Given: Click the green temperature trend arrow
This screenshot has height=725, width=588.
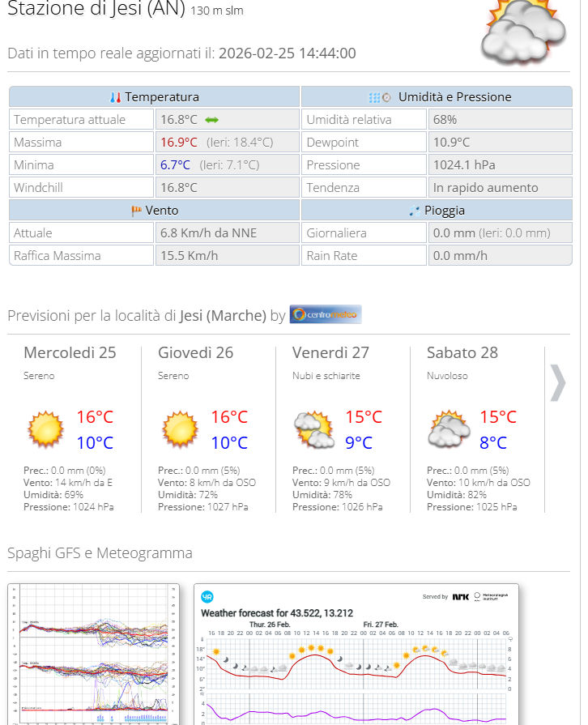Looking at the screenshot, I should [212, 120].
